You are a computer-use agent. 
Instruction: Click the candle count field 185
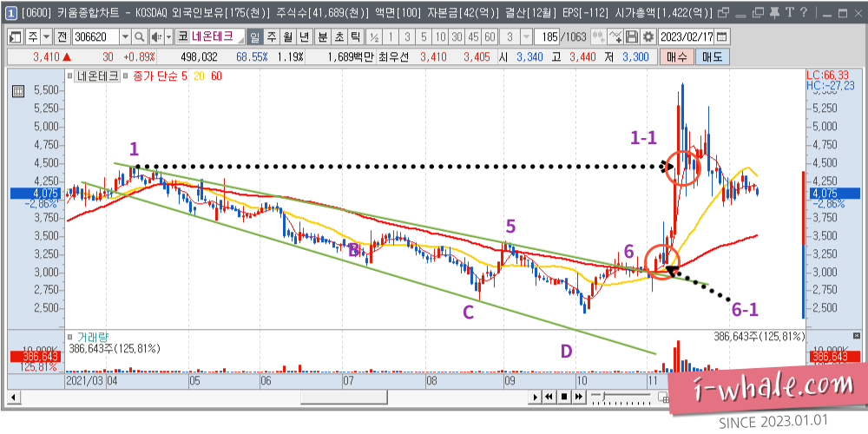(548, 37)
